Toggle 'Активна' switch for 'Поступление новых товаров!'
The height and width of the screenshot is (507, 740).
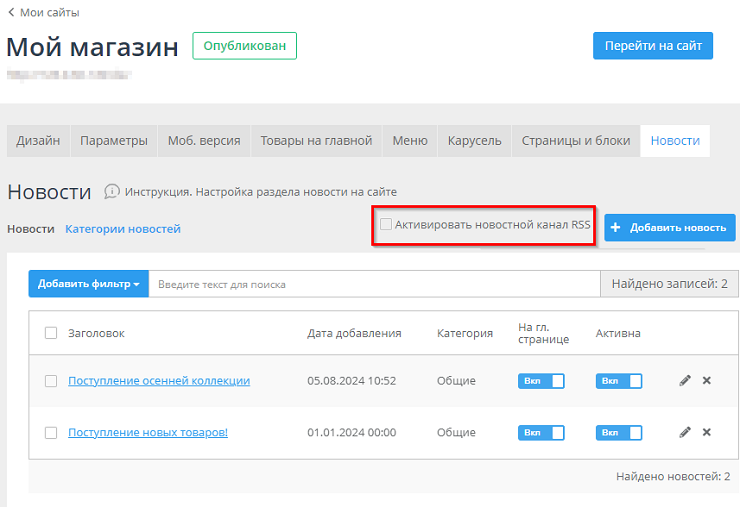coord(618,433)
